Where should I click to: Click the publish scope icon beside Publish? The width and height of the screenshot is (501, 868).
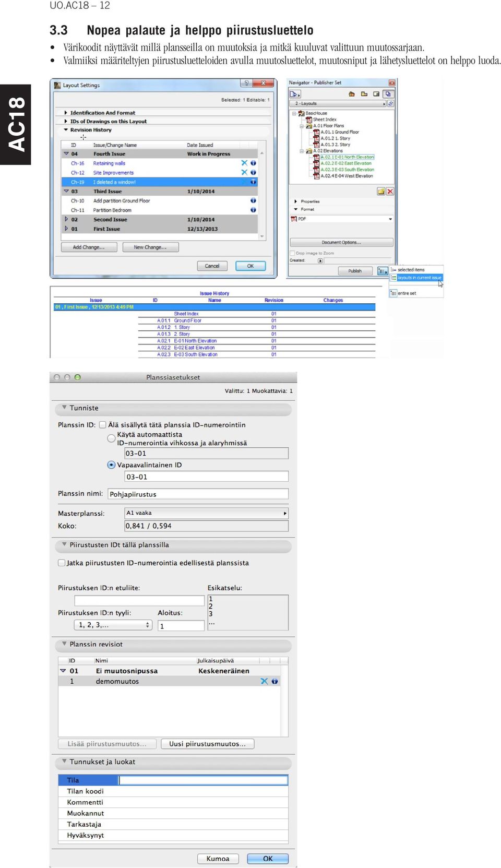tap(383, 271)
